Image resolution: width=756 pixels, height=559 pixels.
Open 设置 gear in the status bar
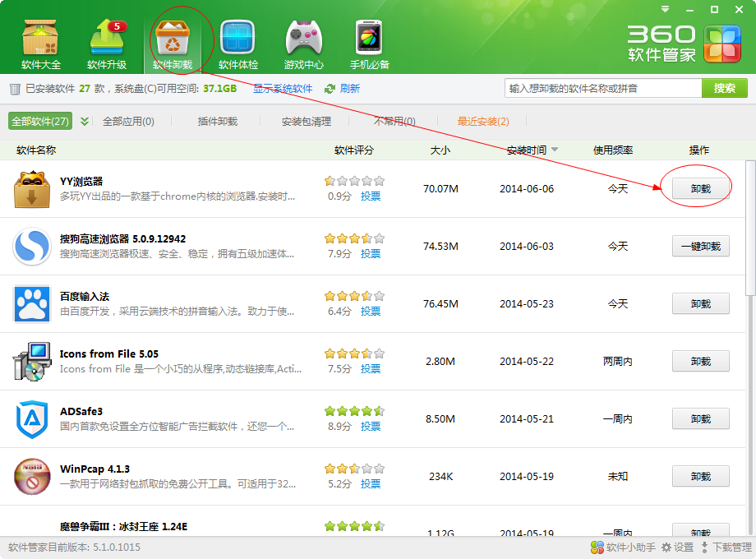point(677,547)
